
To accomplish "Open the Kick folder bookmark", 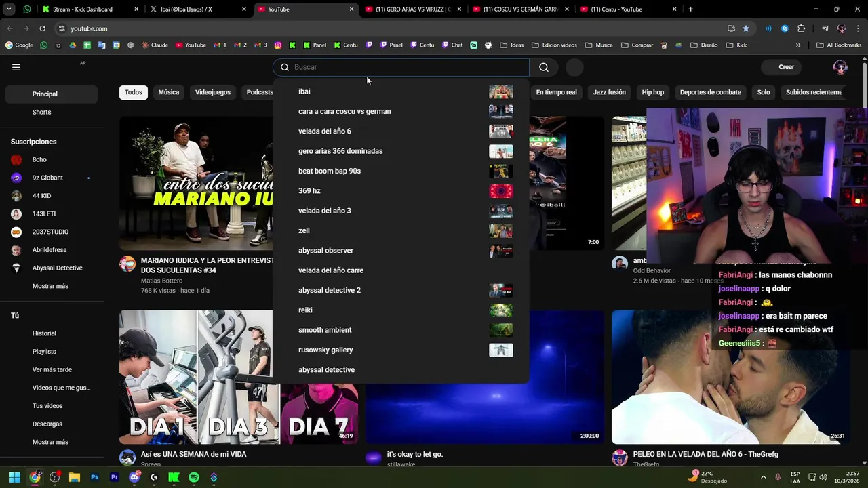I will (x=736, y=45).
